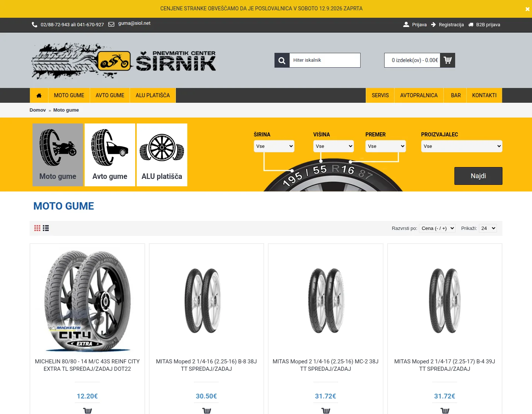Click the envelope email icon

pyautogui.click(x=111, y=24)
